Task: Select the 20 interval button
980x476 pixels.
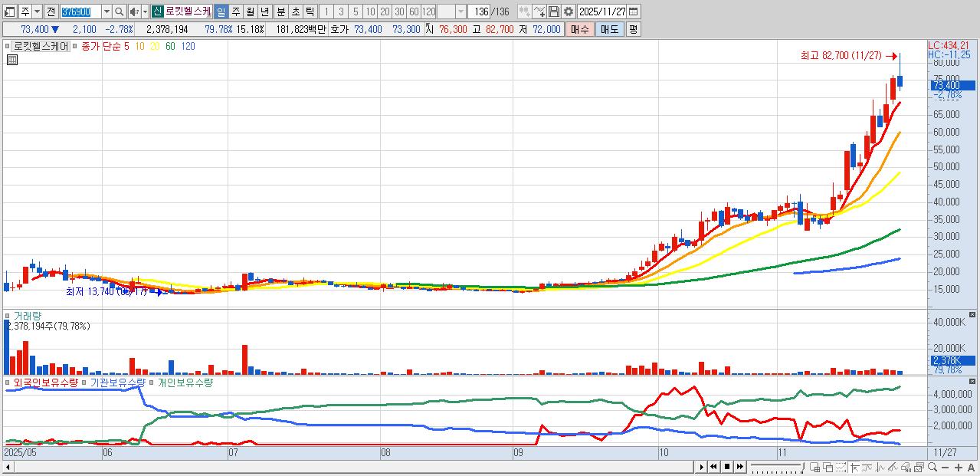Action: pyautogui.click(x=385, y=11)
